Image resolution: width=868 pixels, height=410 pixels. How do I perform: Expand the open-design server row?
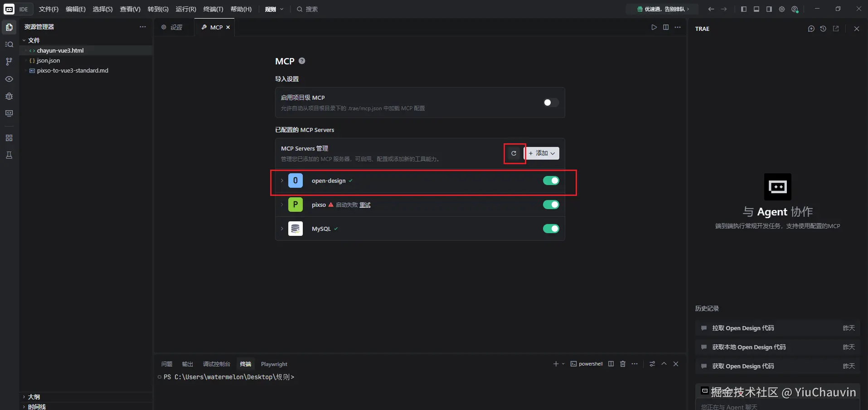[x=282, y=181]
